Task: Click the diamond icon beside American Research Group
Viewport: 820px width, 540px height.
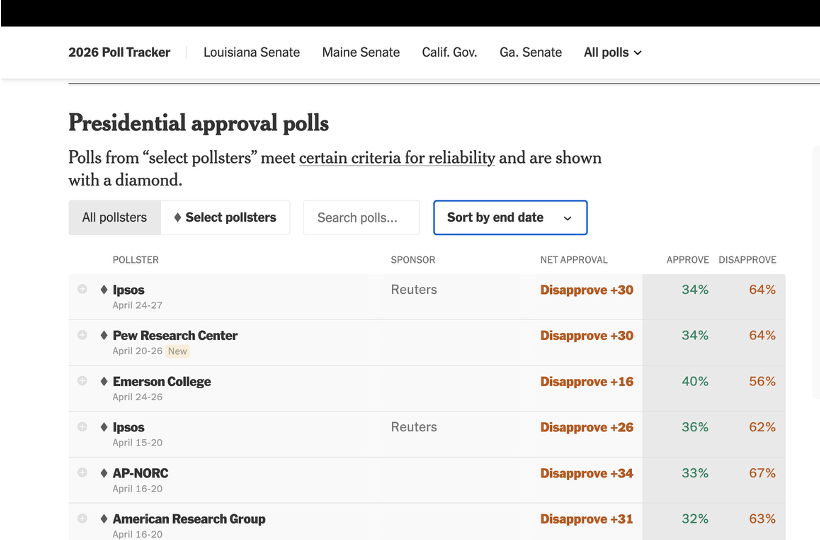Action: pos(104,519)
